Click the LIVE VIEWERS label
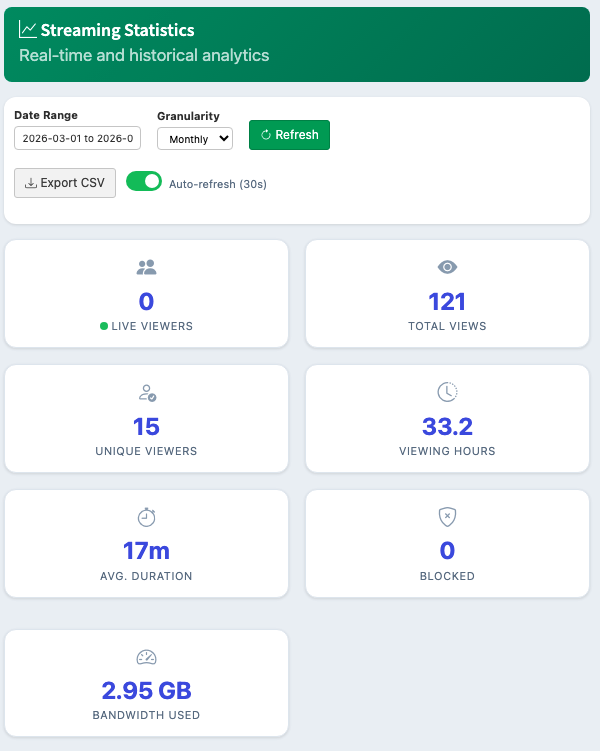This screenshot has height=751, width=600. click(152, 326)
